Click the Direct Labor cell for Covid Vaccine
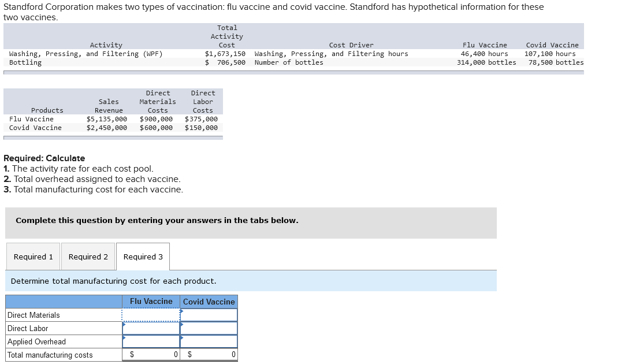The height and width of the screenshot is (364, 621). (209, 328)
